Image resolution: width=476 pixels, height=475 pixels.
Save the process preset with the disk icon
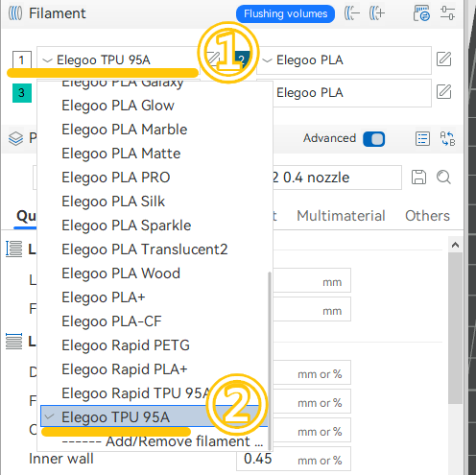(x=418, y=178)
